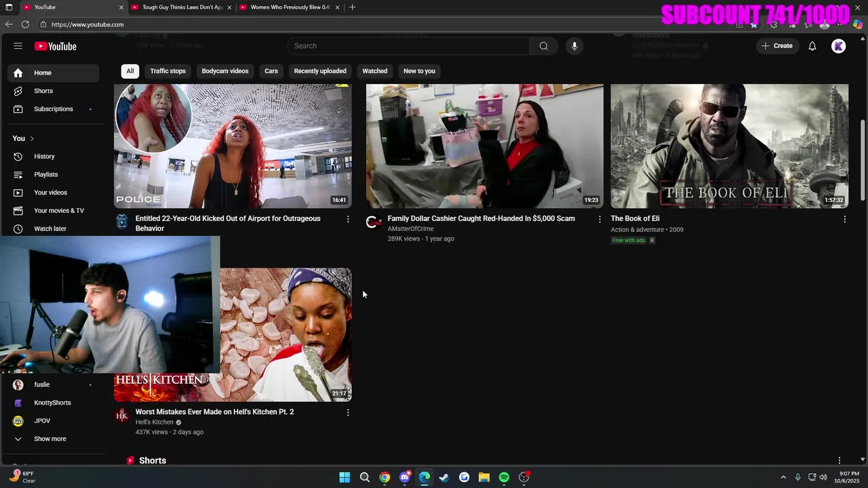Open the YouTube hamburger guide menu
Image resolution: width=868 pixels, height=488 pixels.
[18, 46]
